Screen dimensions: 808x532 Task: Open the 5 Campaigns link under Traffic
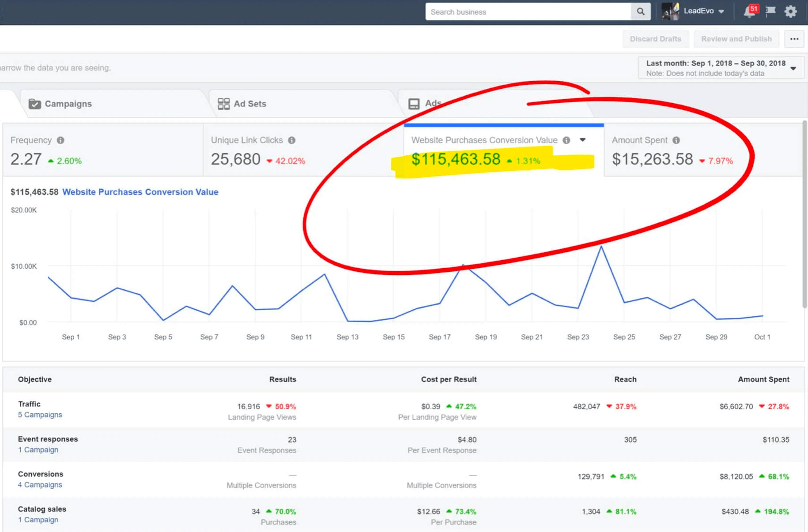point(40,415)
